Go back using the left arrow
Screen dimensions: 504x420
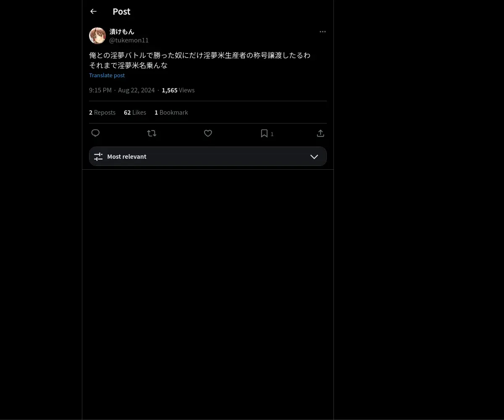click(93, 11)
